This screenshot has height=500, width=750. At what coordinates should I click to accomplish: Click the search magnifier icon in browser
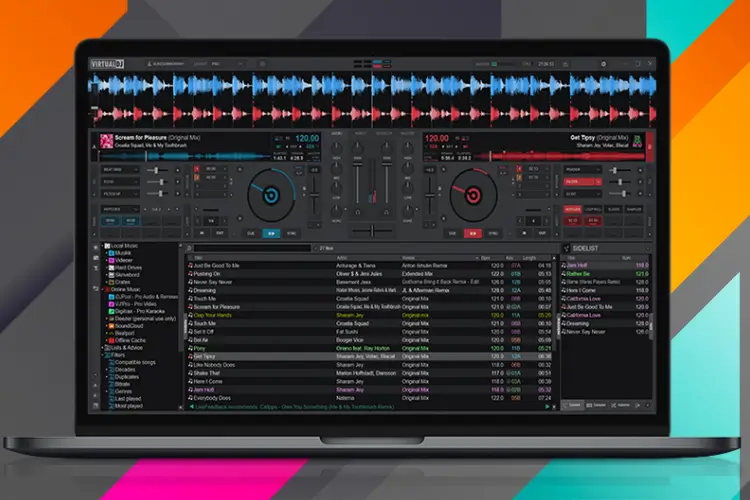click(189, 248)
